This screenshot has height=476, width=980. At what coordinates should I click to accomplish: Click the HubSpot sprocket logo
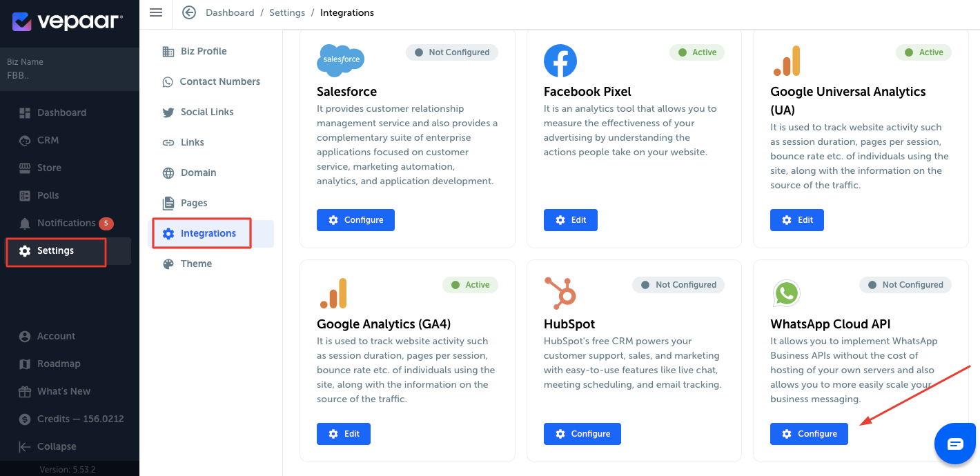click(x=560, y=292)
